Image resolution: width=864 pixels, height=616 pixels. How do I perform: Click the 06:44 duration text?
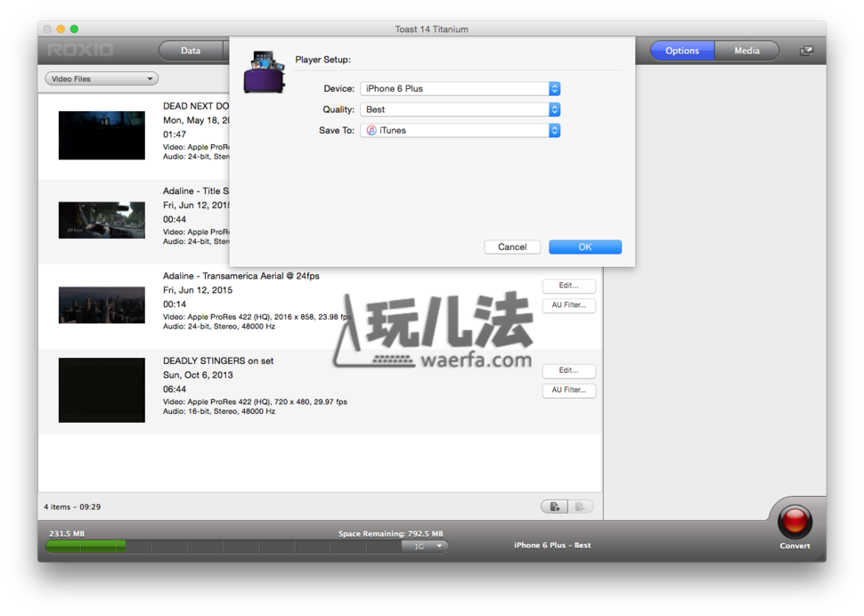coord(174,389)
